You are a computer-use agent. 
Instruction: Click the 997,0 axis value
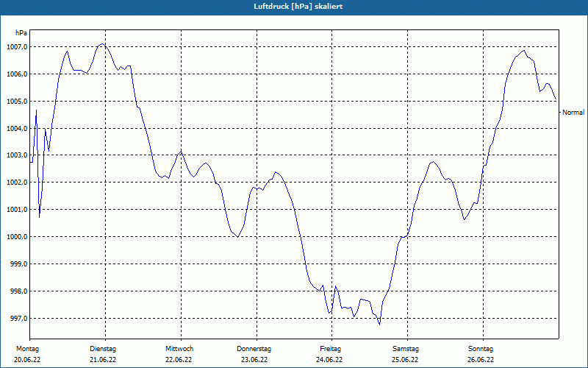point(18,319)
